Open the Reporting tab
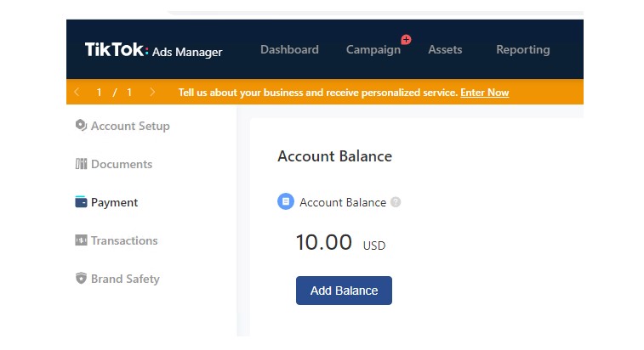644x350 pixels. tap(523, 50)
